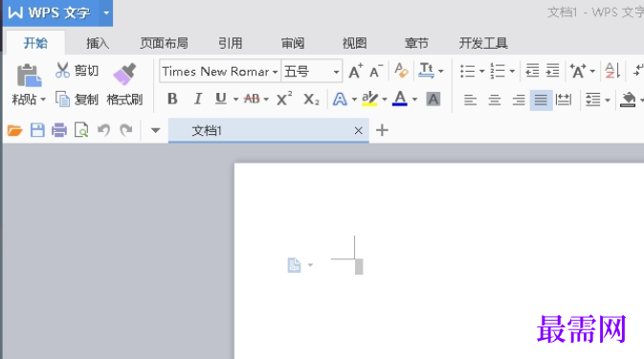Toggle character shading A icon
This screenshot has width=644, height=359.
(433, 99)
